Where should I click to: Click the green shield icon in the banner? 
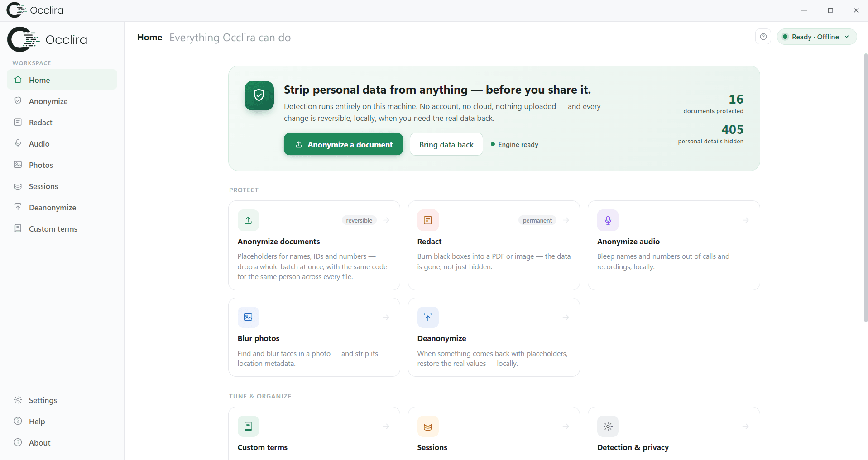click(x=259, y=95)
